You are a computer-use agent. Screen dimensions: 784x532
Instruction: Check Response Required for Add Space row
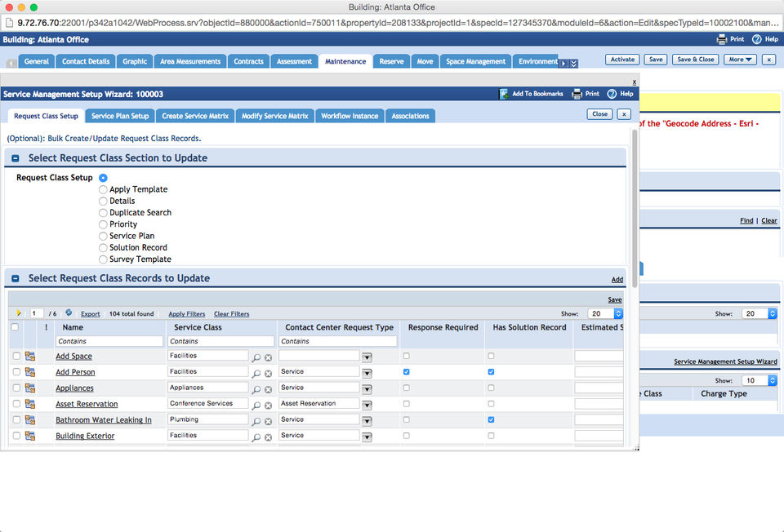(407, 356)
